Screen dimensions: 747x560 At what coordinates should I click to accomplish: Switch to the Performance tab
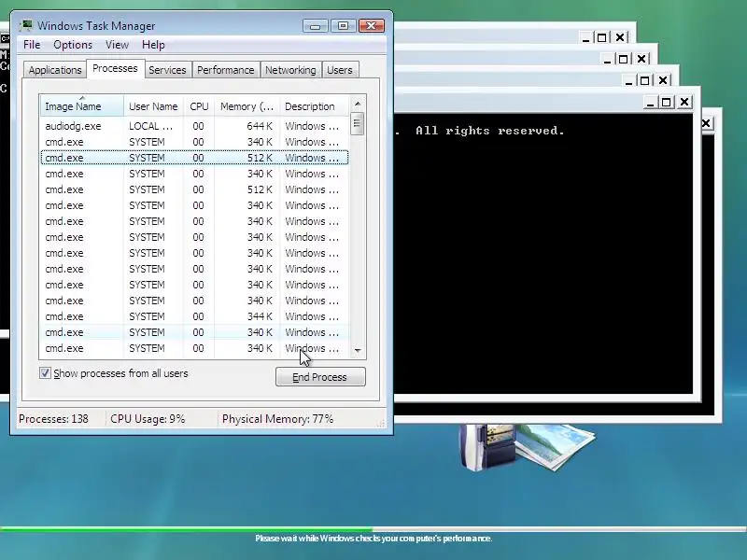[226, 70]
